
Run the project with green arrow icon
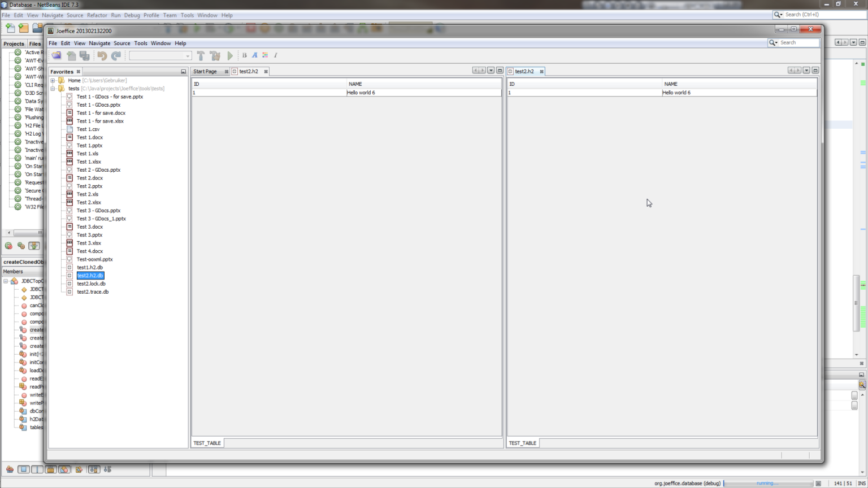230,55
